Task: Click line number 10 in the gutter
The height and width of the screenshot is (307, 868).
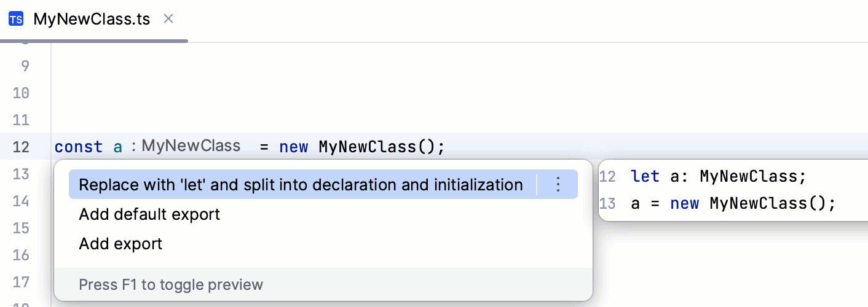Action: tap(21, 93)
